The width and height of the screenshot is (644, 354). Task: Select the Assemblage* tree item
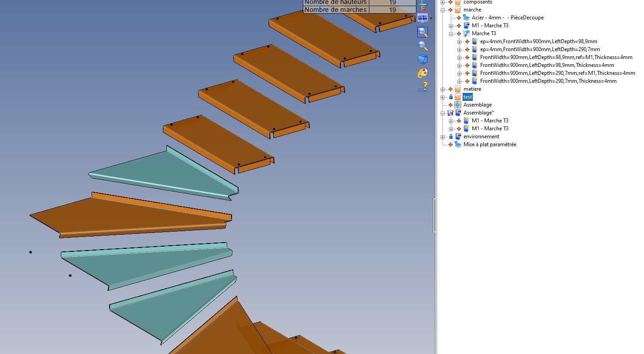478,113
